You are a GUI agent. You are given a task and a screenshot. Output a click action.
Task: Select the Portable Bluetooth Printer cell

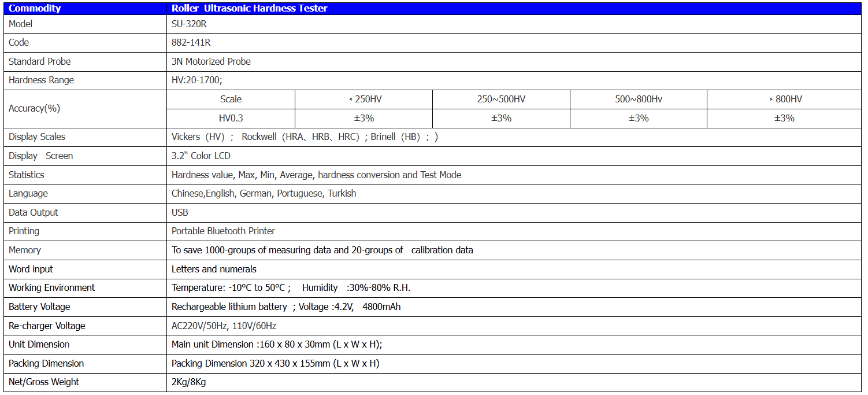point(223,231)
